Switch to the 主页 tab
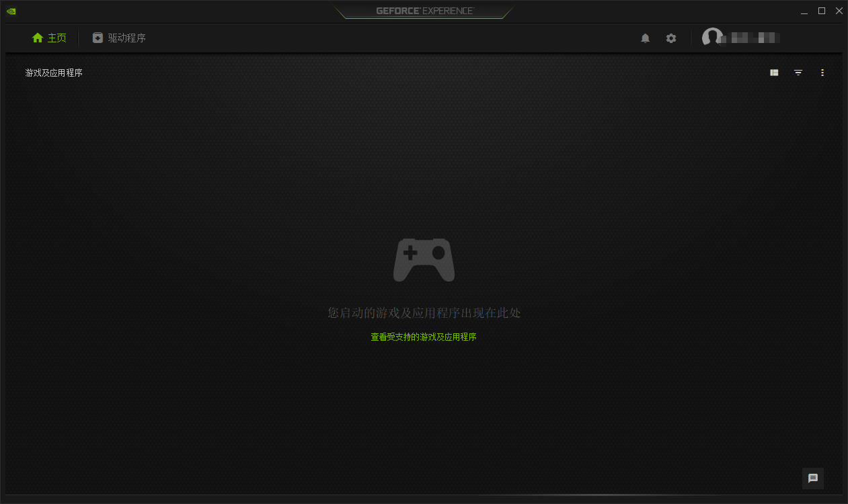Screen dimensions: 848x504 tap(56, 38)
